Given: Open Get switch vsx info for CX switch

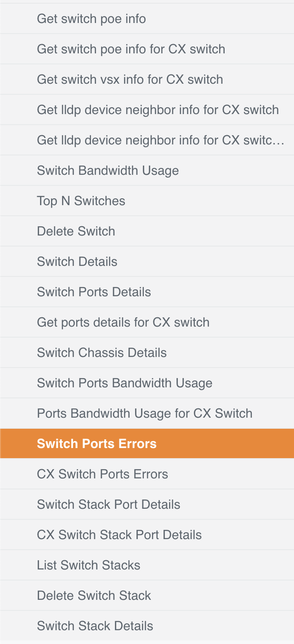Looking at the screenshot, I should [x=130, y=80].
